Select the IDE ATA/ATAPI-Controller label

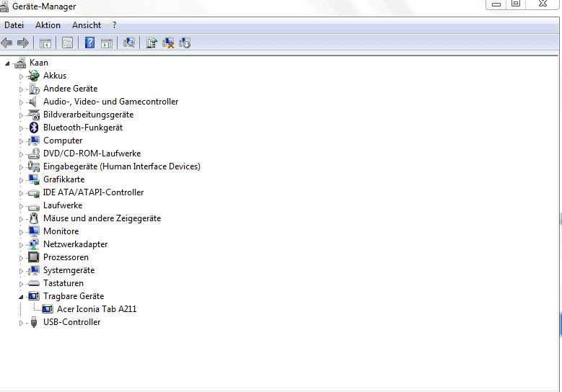point(93,192)
